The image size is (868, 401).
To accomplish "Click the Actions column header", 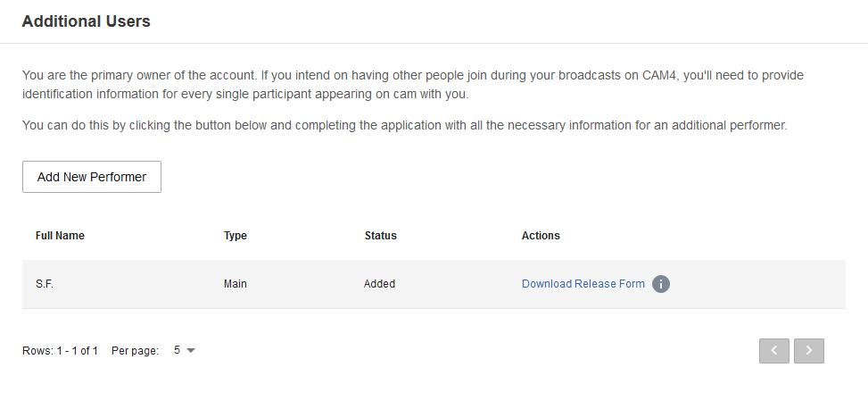I will (x=541, y=236).
